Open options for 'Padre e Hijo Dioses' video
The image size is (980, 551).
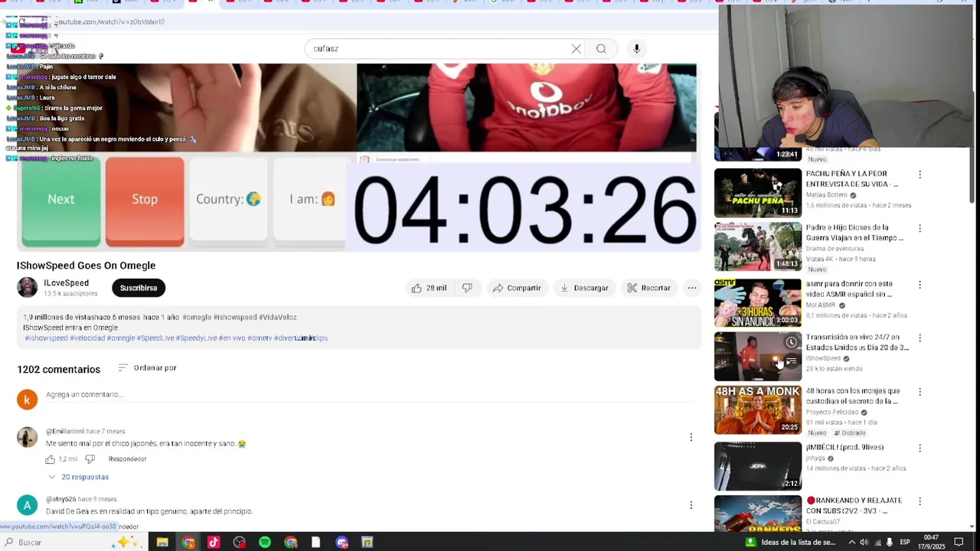coord(920,229)
